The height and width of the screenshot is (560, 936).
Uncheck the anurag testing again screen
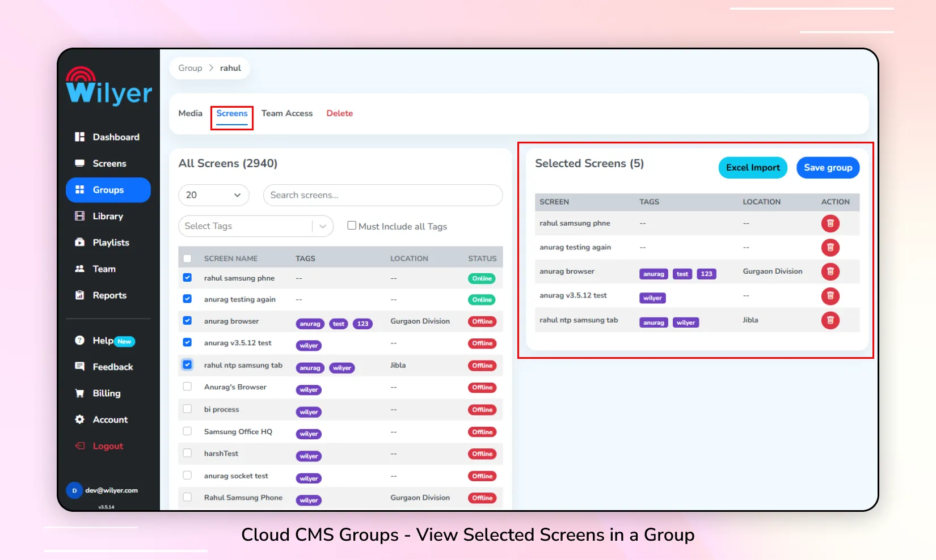[187, 299]
